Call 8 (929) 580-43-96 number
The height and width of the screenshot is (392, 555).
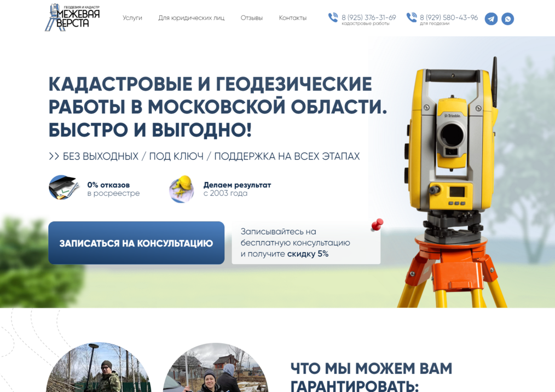(449, 17)
